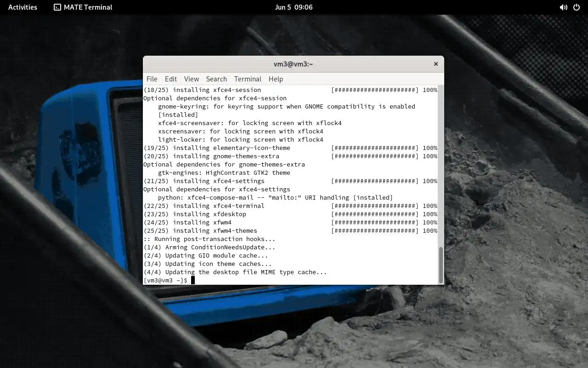Image resolution: width=588 pixels, height=368 pixels.
Task: Click the text "Optional dependencies for xfce4-settings"
Action: [x=217, y=189]
